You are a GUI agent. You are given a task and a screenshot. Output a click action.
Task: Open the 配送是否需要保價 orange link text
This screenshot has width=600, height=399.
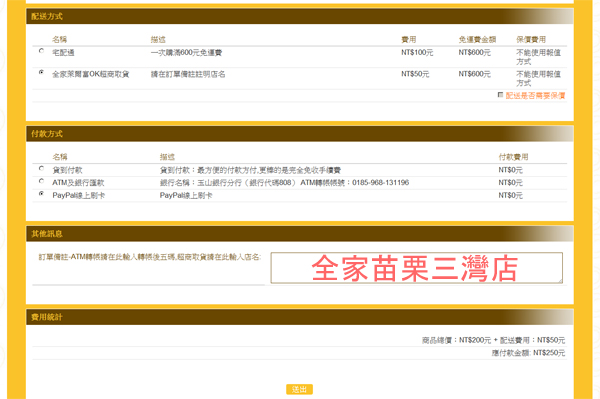tap(535, 96)
